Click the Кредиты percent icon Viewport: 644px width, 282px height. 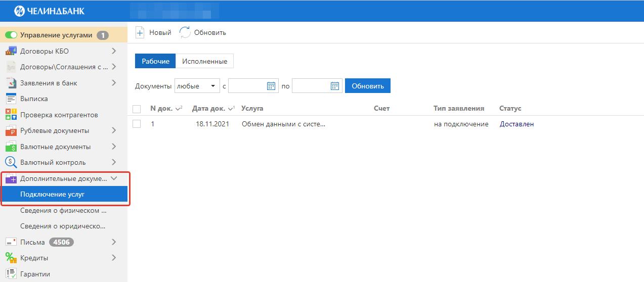pyautogui.click(x=11, y=258)
